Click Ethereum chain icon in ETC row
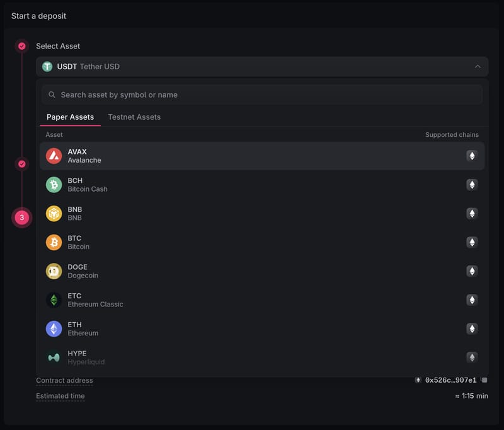504x430 pixels. tap(472, 299)
